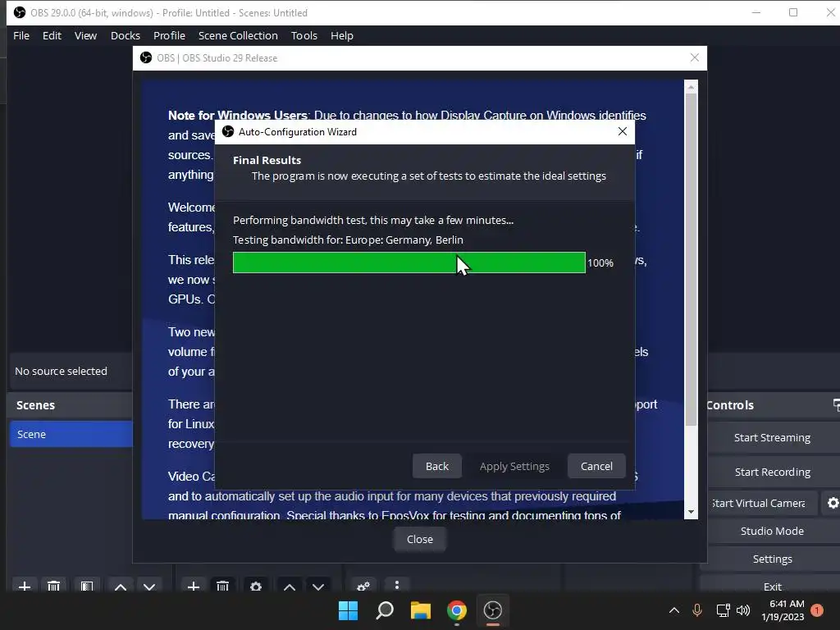The height and width of the screenshot is (630, 840).
Task: Open the Tools menu
Action: pyautogui.click(x=304, y=35)
